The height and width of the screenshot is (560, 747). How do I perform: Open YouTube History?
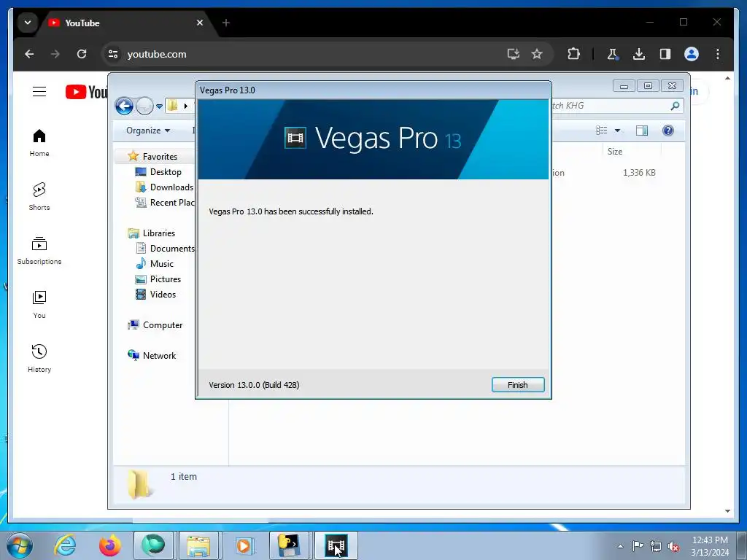pyautogui.click(x=39, y=359)
